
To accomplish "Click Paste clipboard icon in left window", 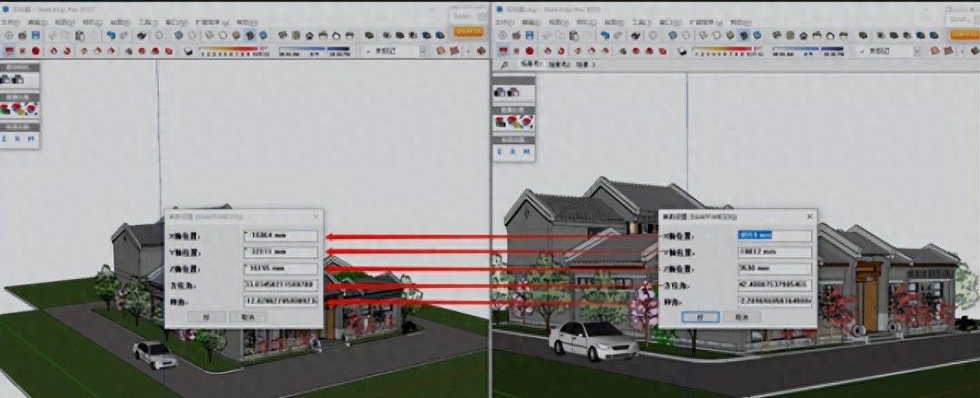I will tap(80, 35).
